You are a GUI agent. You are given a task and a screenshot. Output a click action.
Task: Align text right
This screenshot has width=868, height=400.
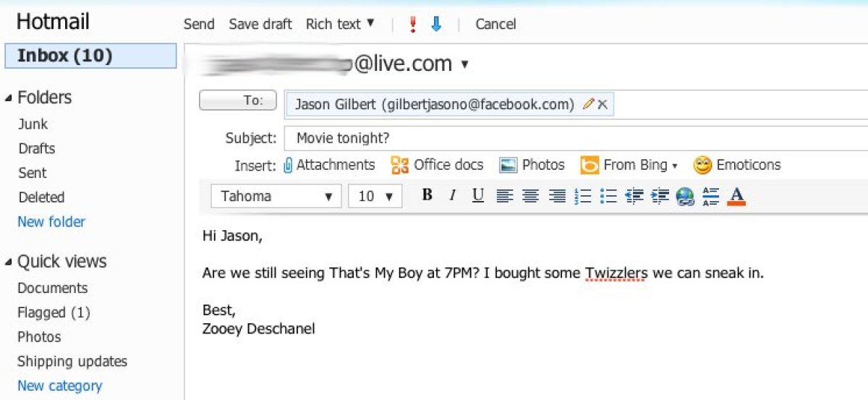tap(556, 196)
